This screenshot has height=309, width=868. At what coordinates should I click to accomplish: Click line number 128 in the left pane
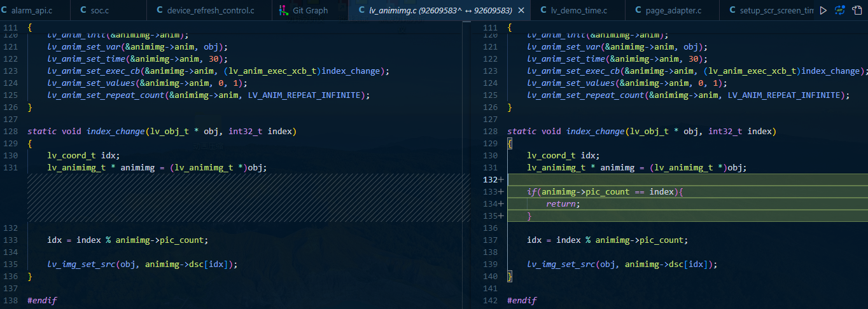pyautogui.click(x=11, y=131)
